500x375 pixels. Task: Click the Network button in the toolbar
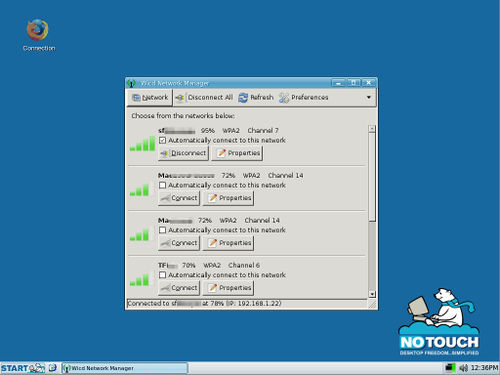pos(150,98)
